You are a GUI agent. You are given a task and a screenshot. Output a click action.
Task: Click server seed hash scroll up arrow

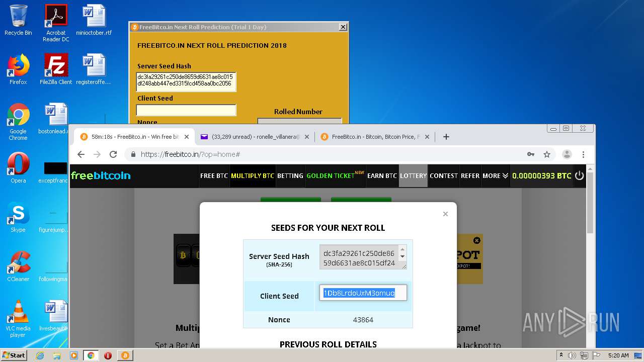[x=402, y=249]
